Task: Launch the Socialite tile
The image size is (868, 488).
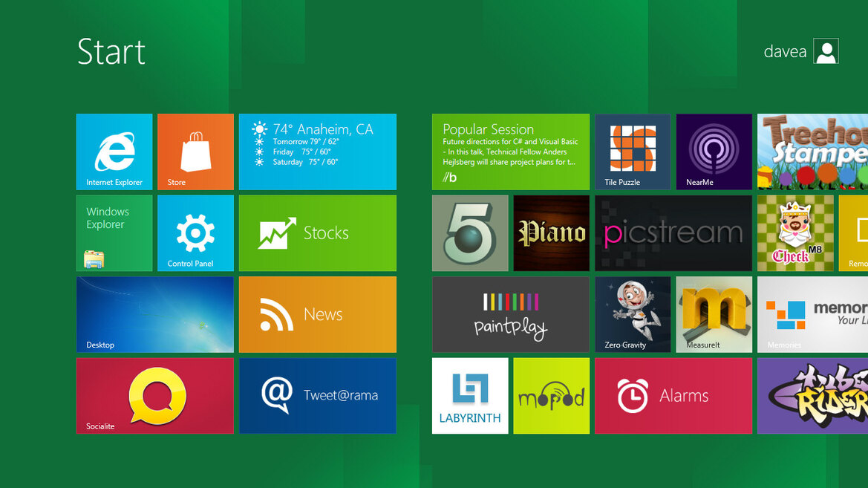Action: [x=155, y=396]
